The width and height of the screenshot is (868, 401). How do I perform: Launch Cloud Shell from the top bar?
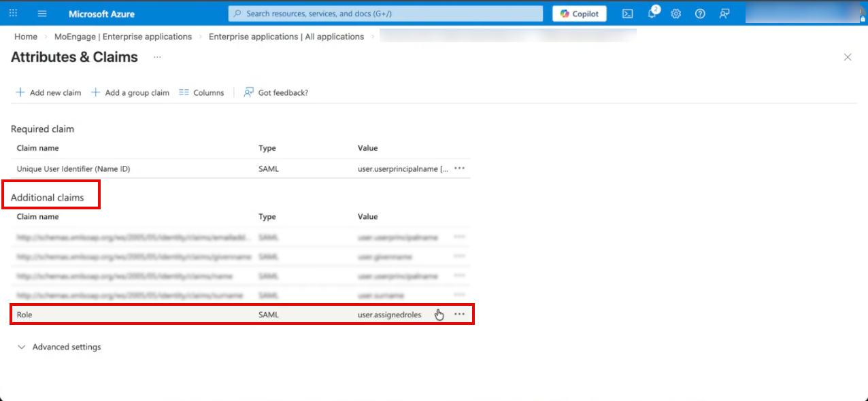(x=628, y=14)
